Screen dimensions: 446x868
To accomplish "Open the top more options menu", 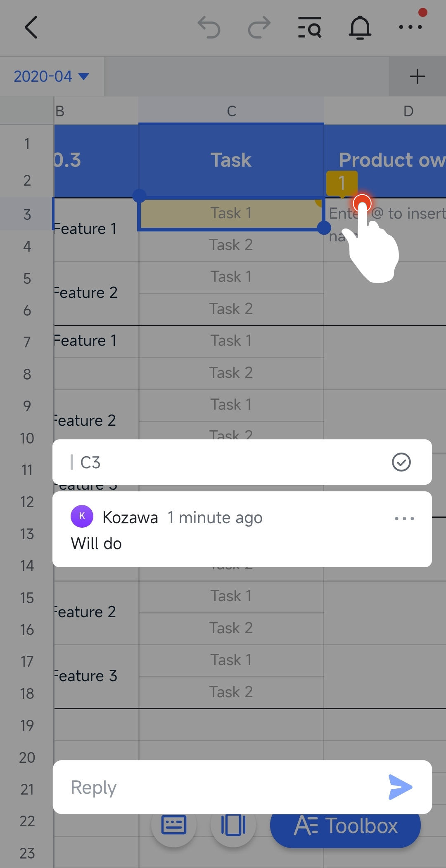I will [x=410, y=27].
